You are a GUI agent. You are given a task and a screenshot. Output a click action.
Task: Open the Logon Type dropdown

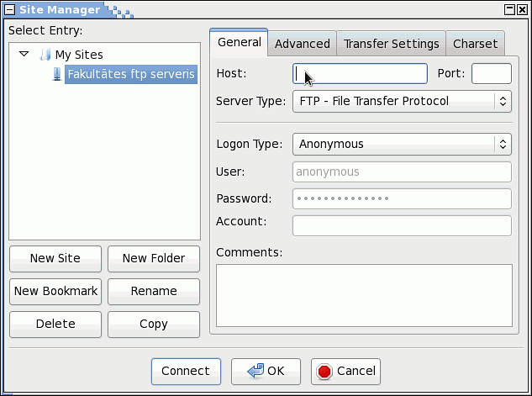coord(402,145)
